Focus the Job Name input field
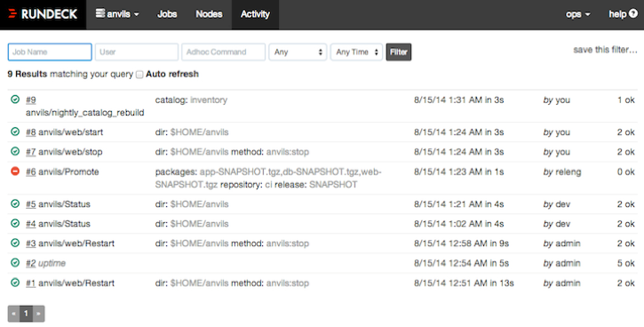Viewport: 644px width, 327px height. pos(50,52)
